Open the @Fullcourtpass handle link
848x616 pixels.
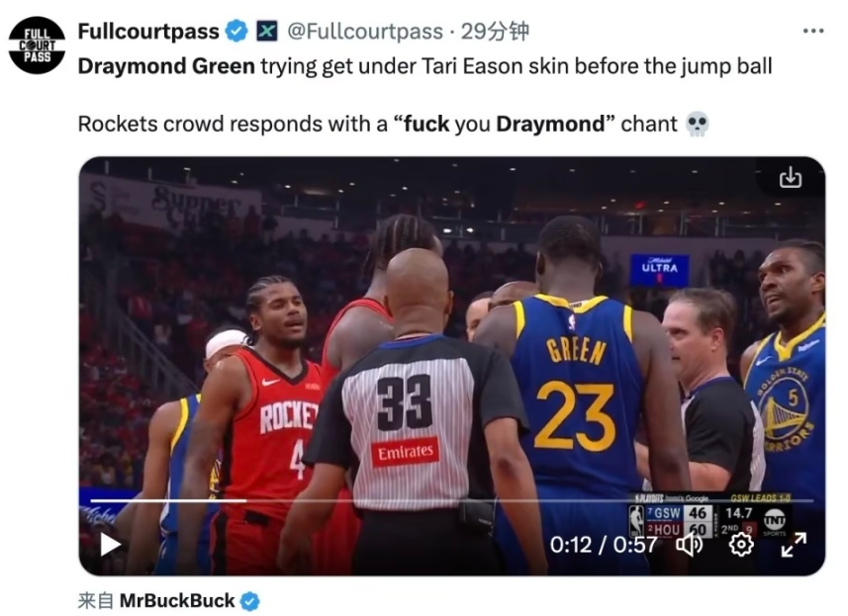click(x=364, y=32)
